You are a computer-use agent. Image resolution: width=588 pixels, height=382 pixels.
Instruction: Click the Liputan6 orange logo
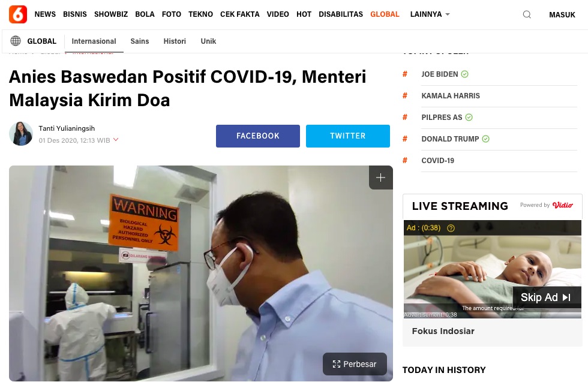pos(18,14)
